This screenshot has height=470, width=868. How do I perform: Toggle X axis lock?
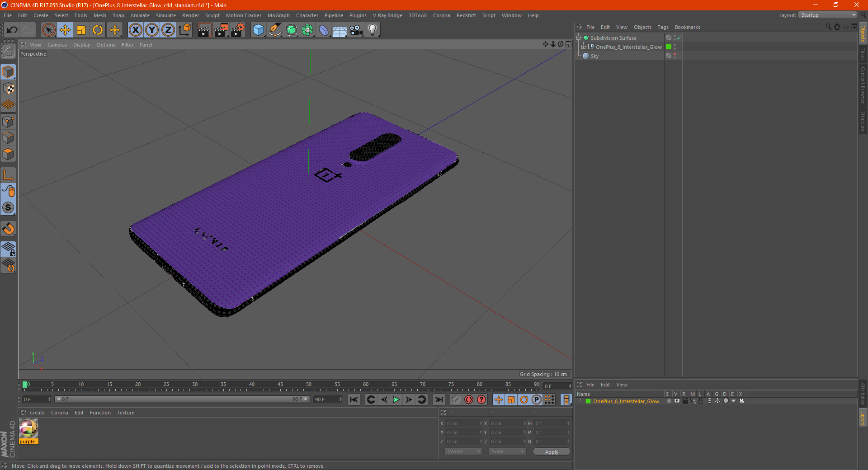135,30
